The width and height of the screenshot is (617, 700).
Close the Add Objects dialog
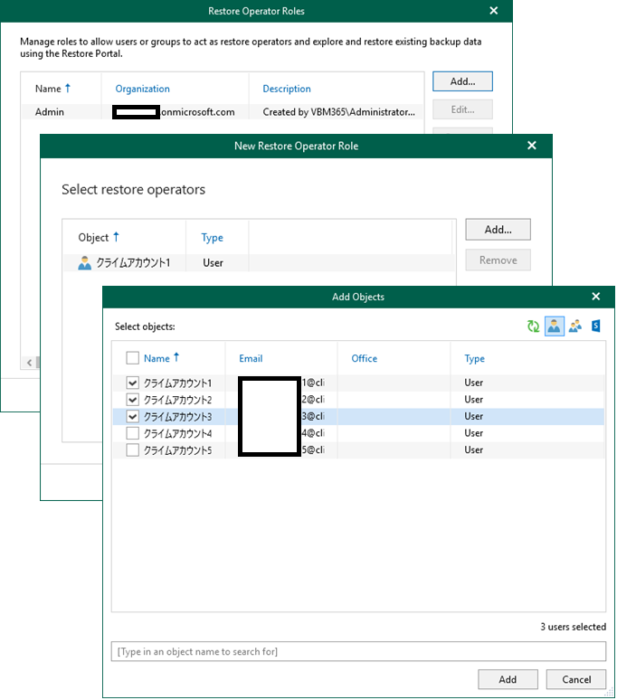click(596, 297)
